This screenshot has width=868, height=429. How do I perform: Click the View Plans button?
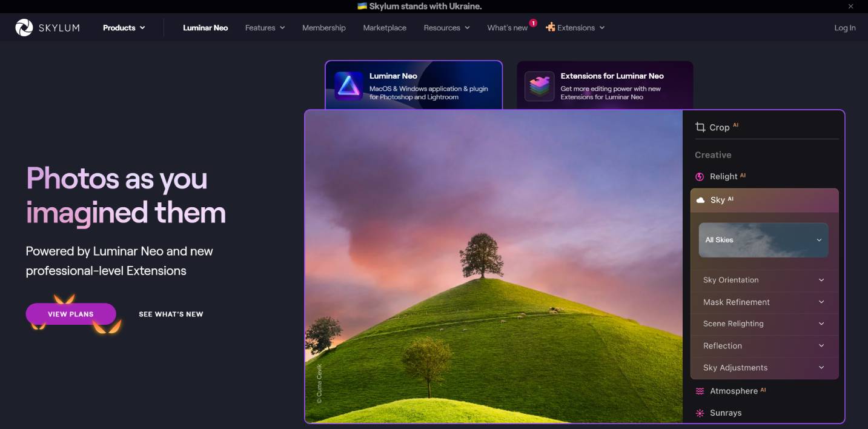pyautogui.click(x=71, y=314)
